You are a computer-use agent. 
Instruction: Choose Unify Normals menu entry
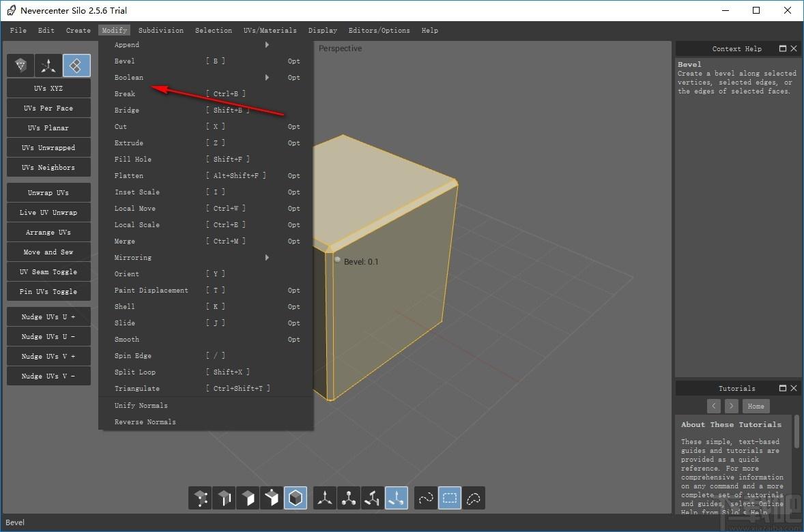pyautogui.click(x=205, y=405)
